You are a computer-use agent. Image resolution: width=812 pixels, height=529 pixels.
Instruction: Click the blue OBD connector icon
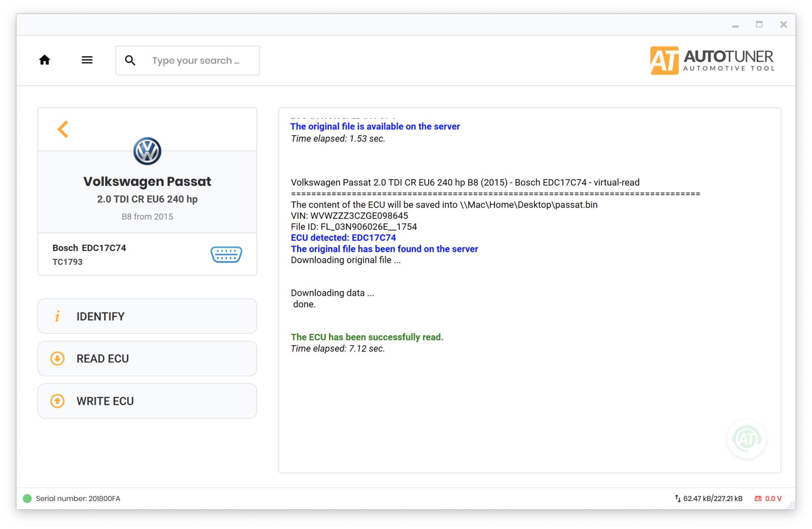(226, 254)
